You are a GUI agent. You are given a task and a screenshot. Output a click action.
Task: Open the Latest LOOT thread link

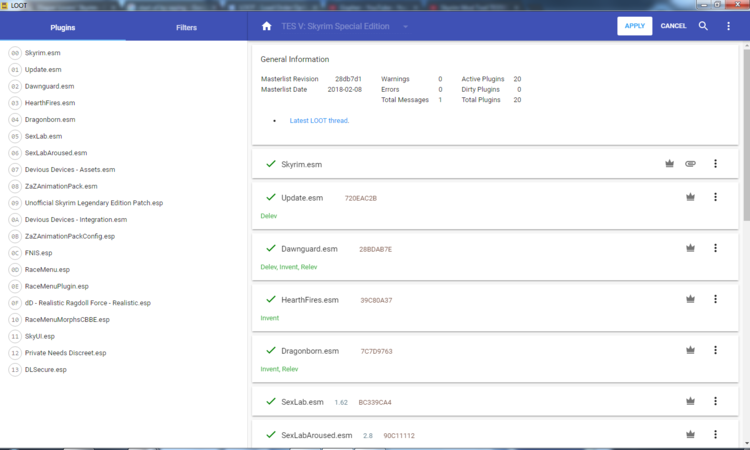(x=319, y=121)
